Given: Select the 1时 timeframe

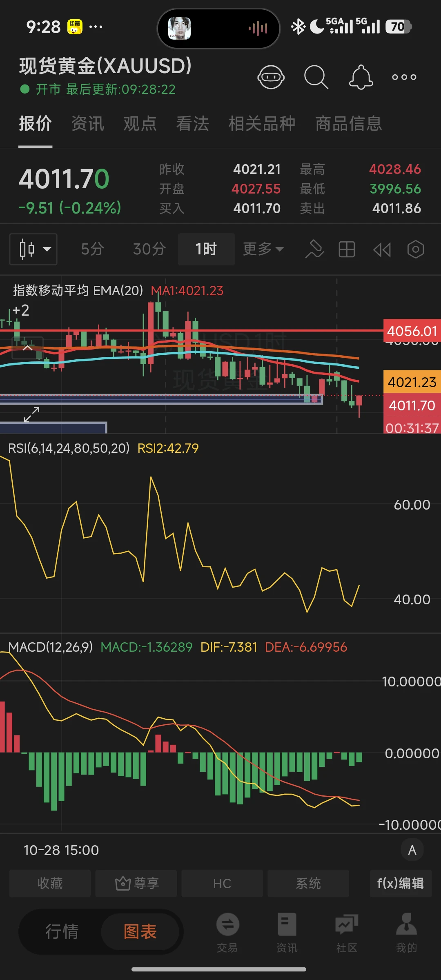Looking at the screenshot, I should (206, 249).
